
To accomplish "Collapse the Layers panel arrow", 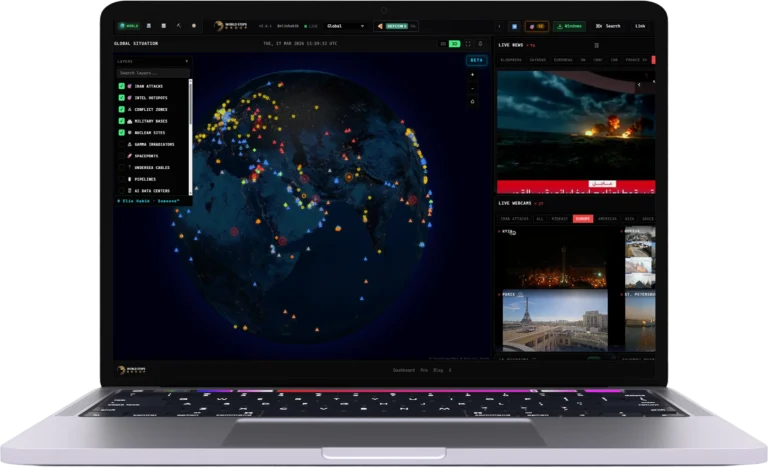I will pos(186,61).
